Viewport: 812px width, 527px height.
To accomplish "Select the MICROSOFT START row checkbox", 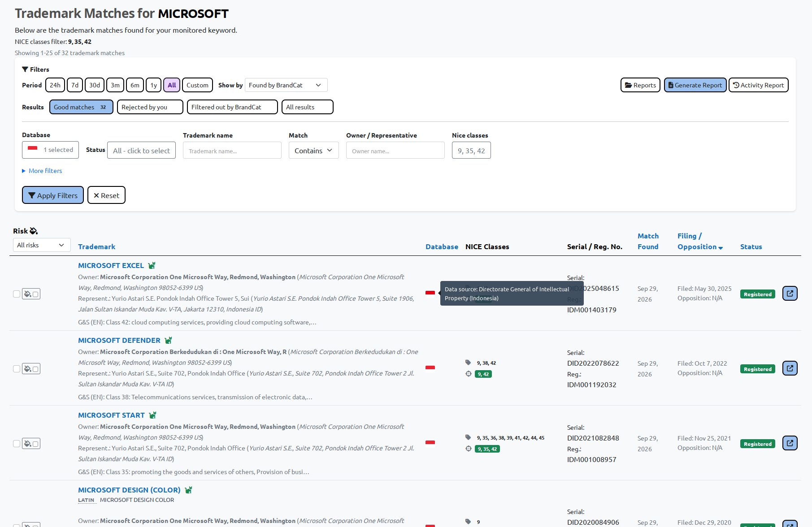I will tap(17, 444).
